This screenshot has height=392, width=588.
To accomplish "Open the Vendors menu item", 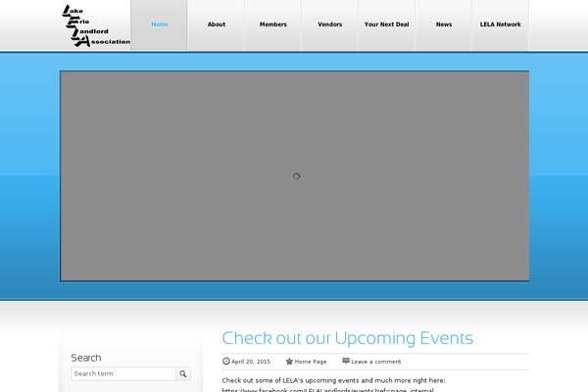I will [x=330, y=24].
